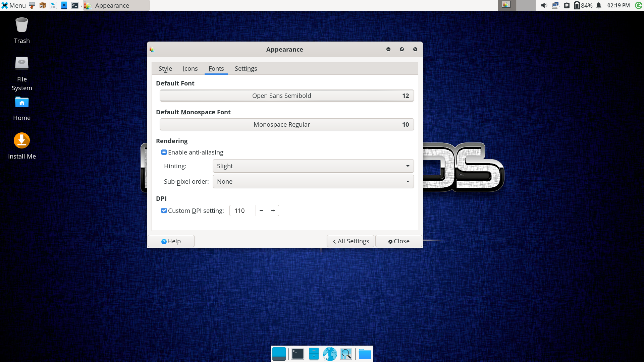This screenshot has height=362, width=644.
Task: Open the File System desktop icon
Action: click(x=22, y=73)
